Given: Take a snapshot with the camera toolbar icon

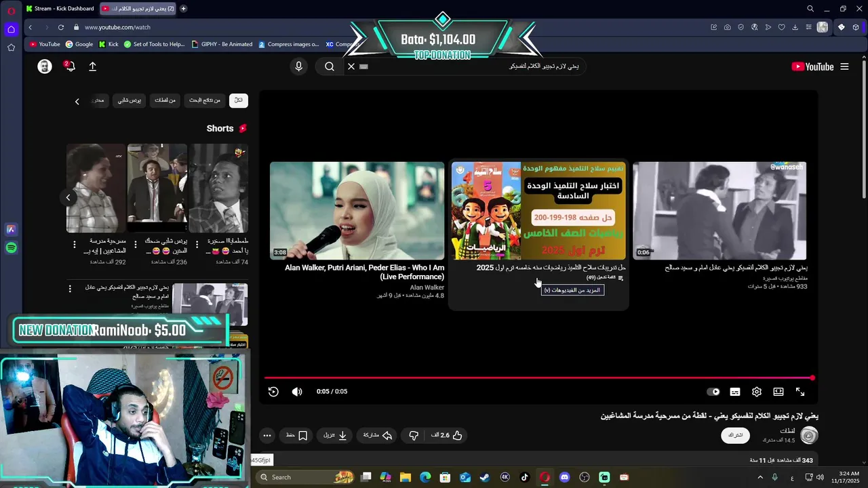Looking at the screenshot, I should tap(727, 27).
